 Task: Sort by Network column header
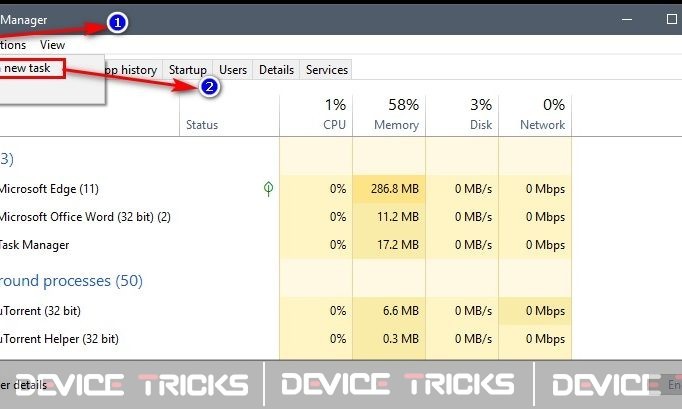(x=535, y=115)
